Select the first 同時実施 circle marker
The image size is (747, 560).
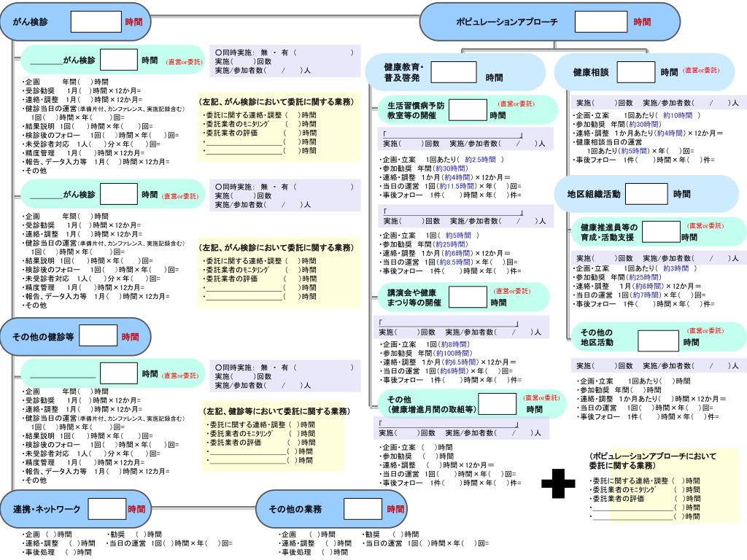click(218, 52)
